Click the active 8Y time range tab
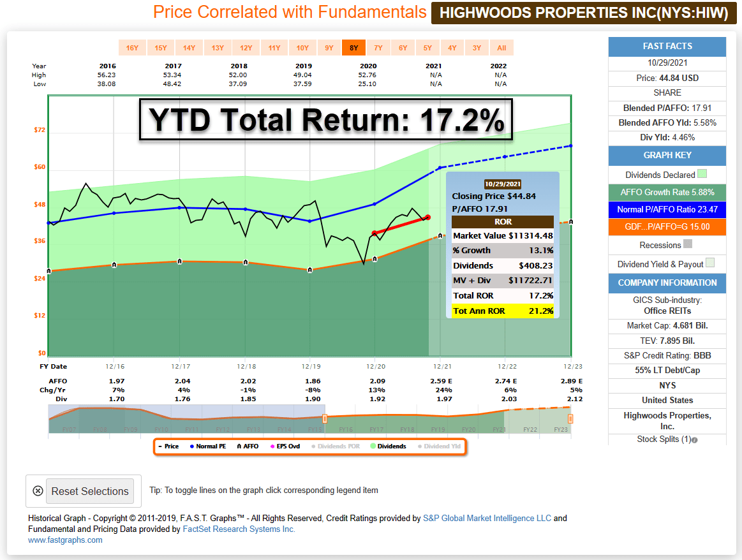Screen dimensions: 742x560 pyautogui.click(x=354, y=48)
